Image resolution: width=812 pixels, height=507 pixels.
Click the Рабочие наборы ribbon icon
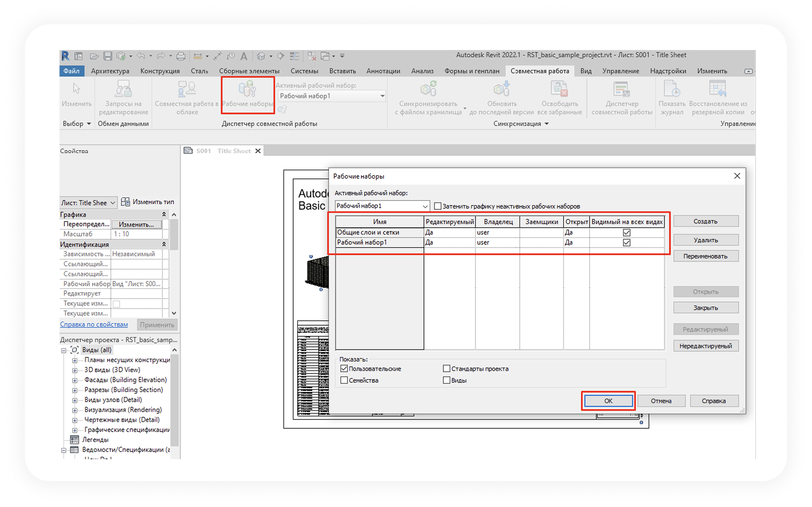(x=247, y=89)
